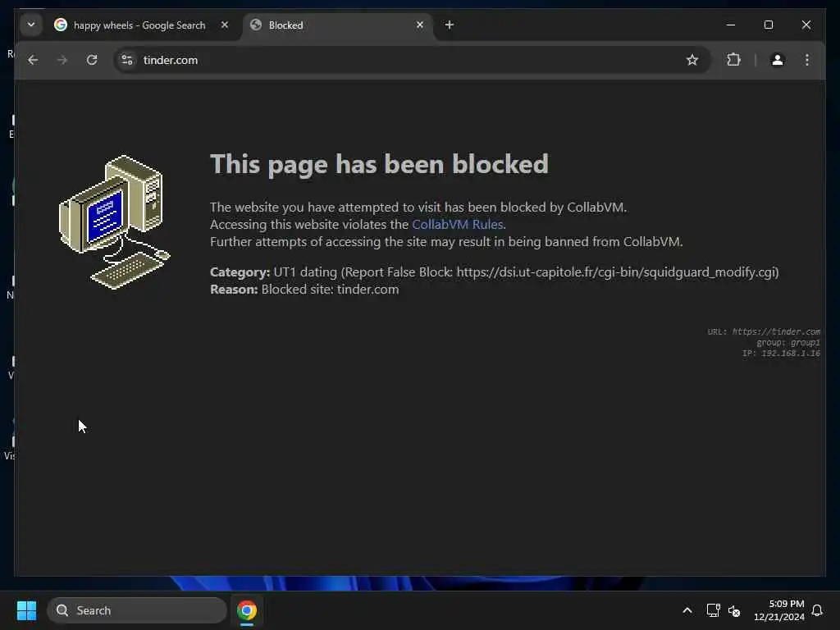Screen dimensions: 840x630
Task: Close the happy wheels Google Search tab
Action: (225, 25)
